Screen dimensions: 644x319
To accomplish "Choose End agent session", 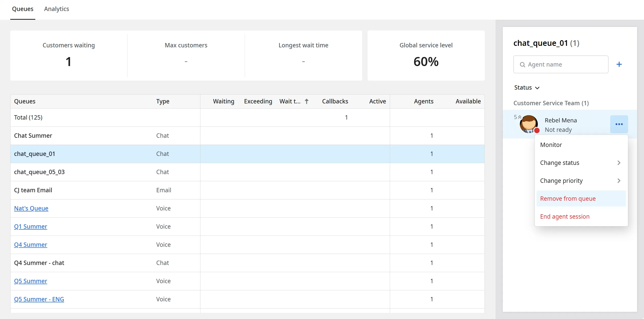I will pyautogui.click(x=581, y=217).
